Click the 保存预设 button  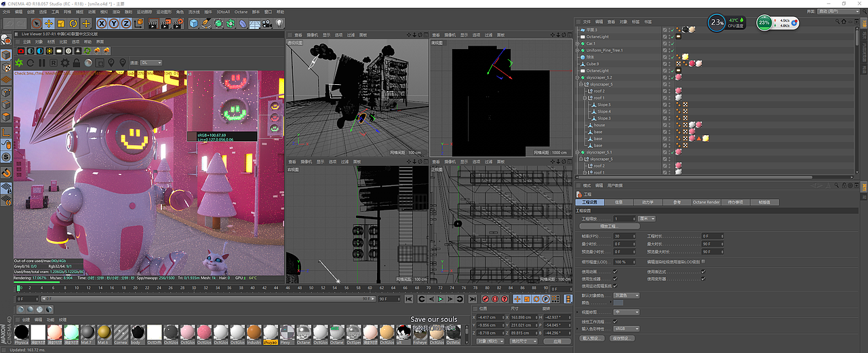622,337
